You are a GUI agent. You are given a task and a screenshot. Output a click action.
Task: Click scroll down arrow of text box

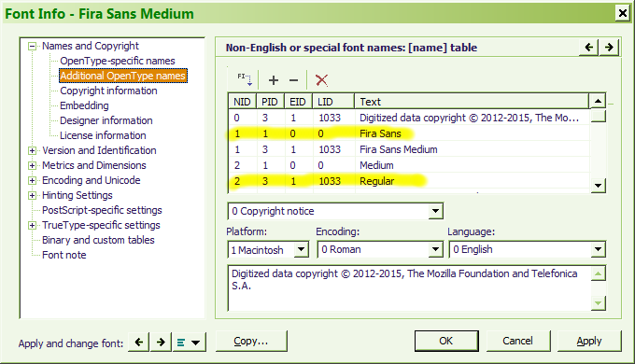click(x=599, y=302)
